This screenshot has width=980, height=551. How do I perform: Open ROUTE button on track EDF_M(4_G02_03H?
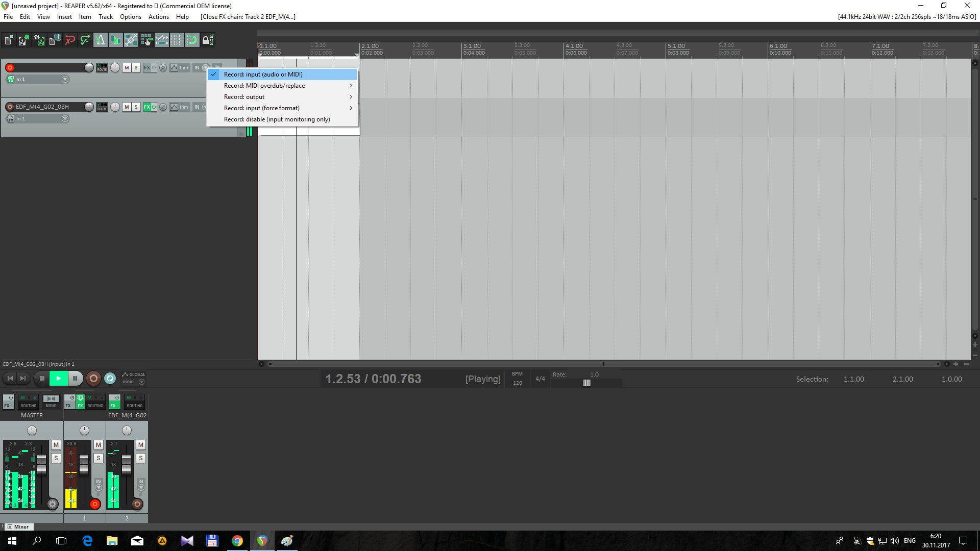click(x=102, y=107)
